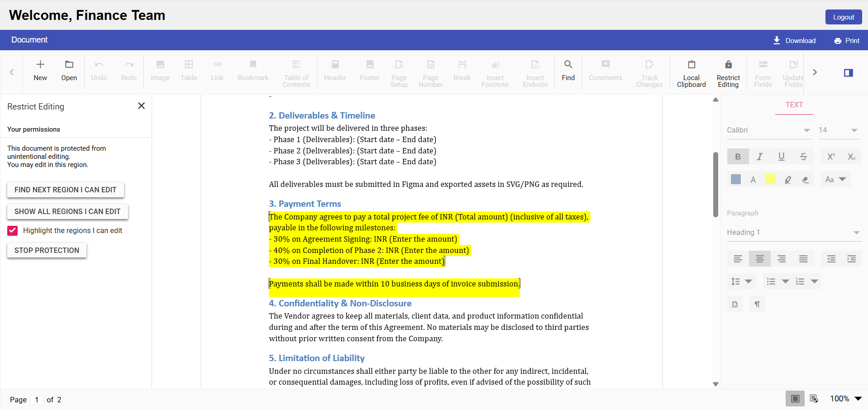
Task: Align paragraph left
Action: pos(738,259)
